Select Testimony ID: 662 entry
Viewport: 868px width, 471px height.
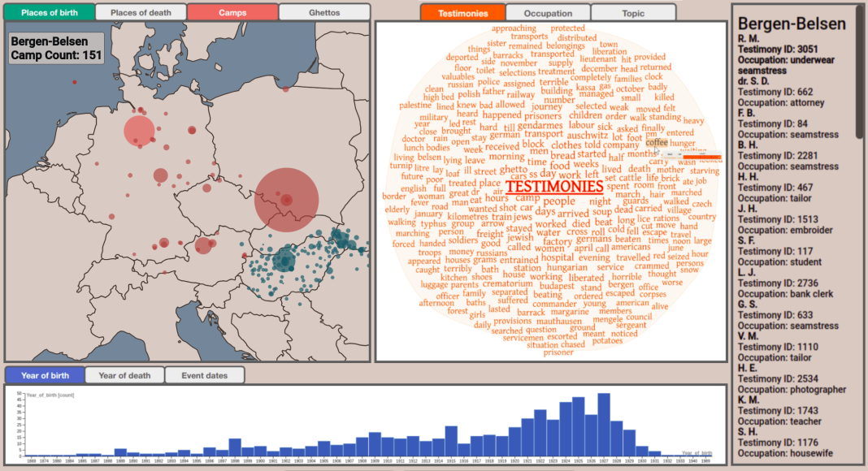tap(775, 92)
